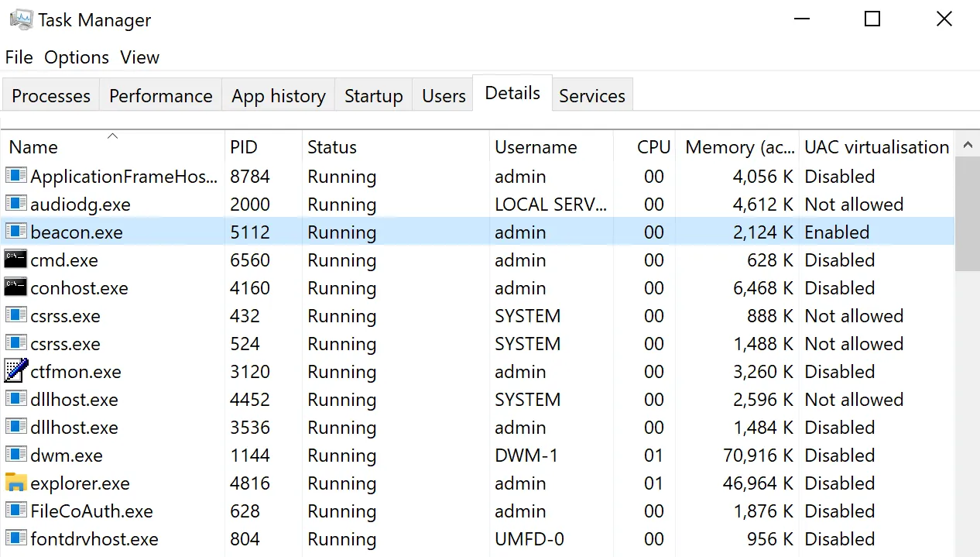The width and height of the screenshot is (980, 557).
Task: Open the File menu
Action: (19, 57)
